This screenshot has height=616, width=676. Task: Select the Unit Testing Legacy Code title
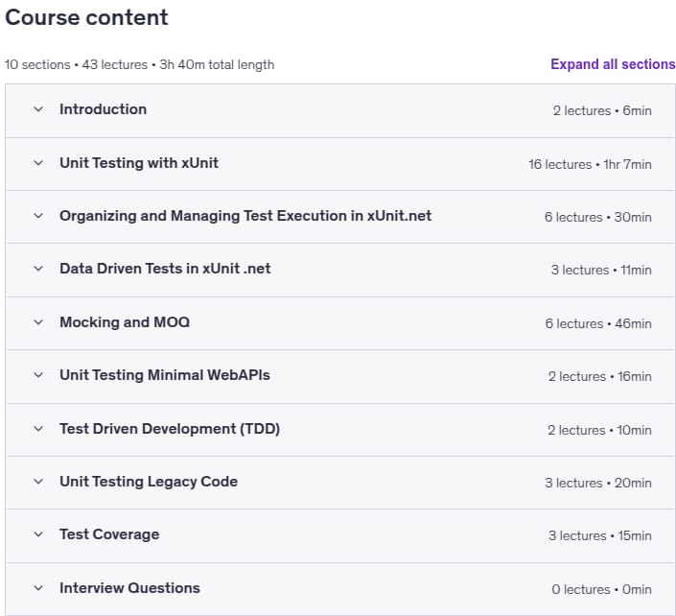149,482
